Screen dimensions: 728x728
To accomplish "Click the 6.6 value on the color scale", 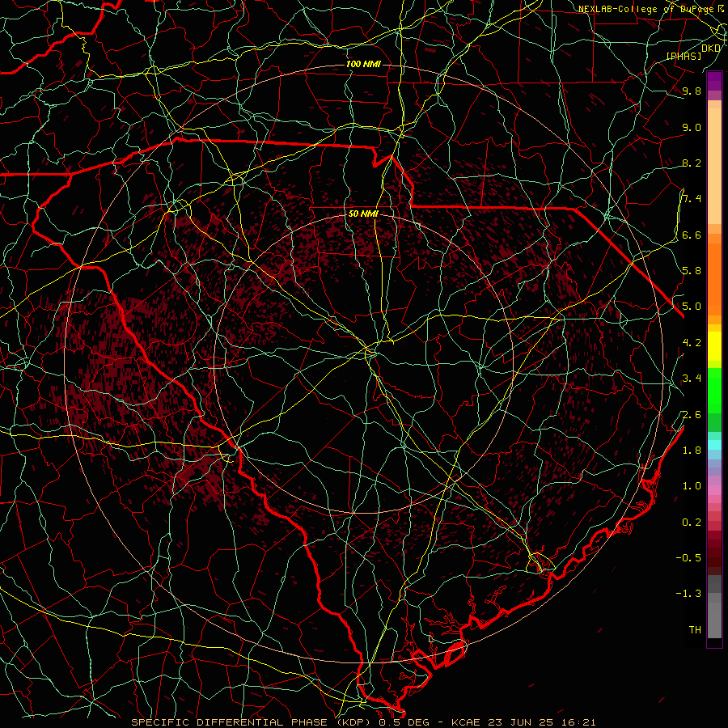I will point(692,235).
